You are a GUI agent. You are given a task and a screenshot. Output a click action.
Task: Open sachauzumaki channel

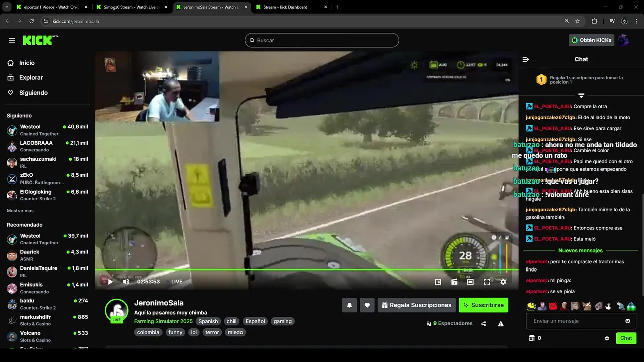[x=47, y=162]
